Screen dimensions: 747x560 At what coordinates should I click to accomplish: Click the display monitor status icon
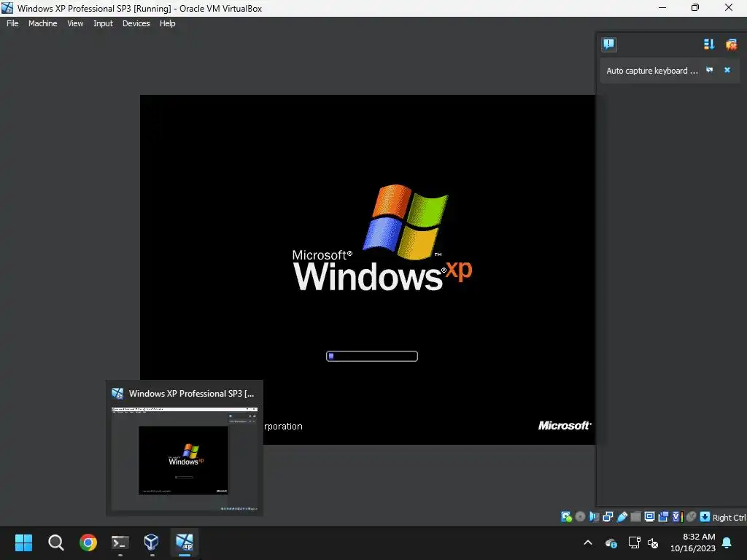[649, 517]
